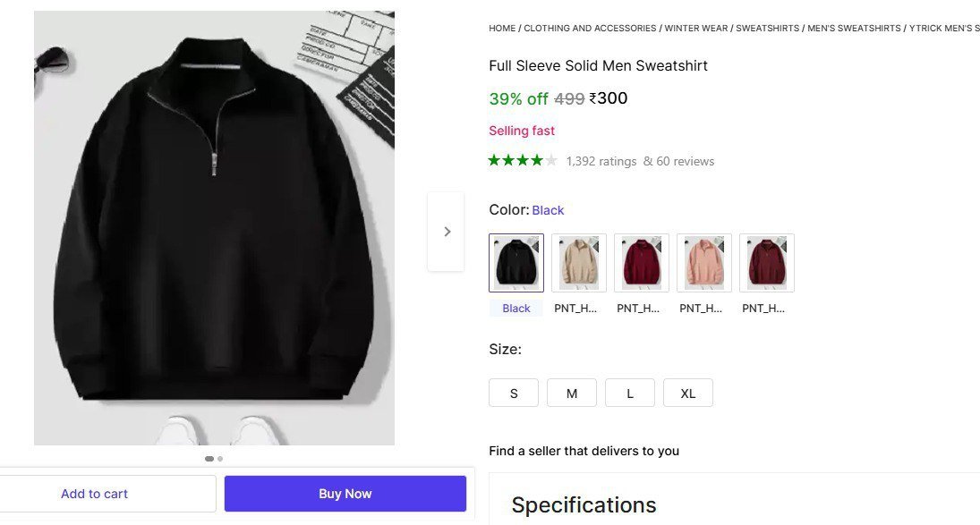Select the Black color swatch

516,263
